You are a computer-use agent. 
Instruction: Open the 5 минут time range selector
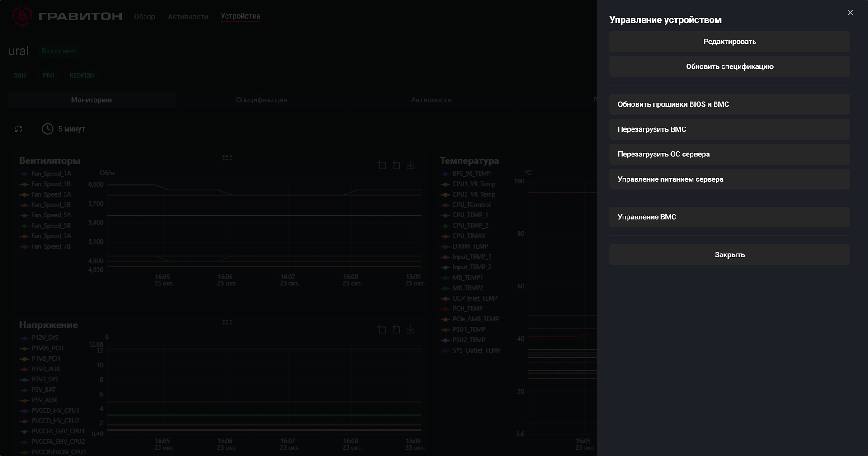71,129
